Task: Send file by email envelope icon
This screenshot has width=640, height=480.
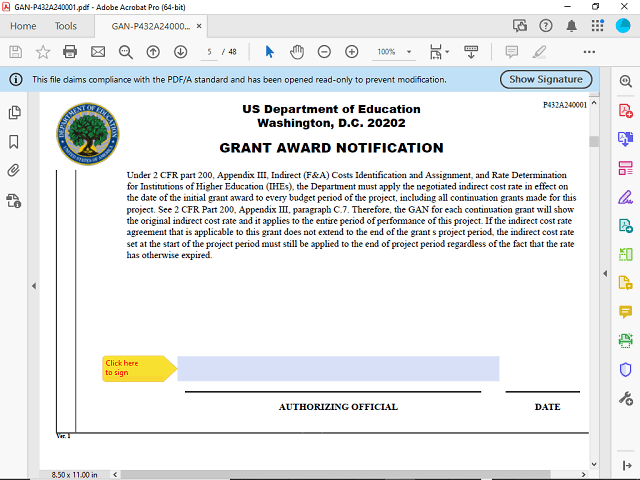Action: click(x=98, y=51)
